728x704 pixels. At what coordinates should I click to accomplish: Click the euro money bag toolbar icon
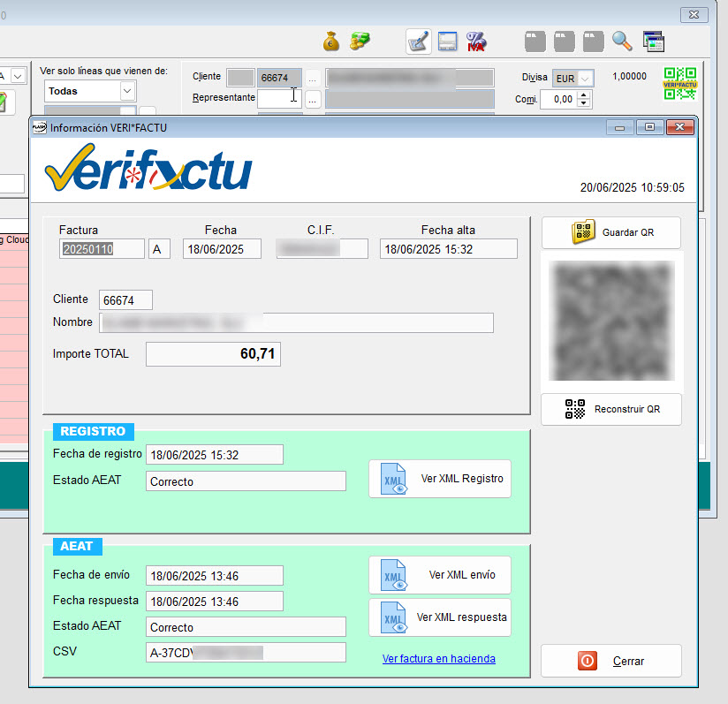[x=331, y=41]
